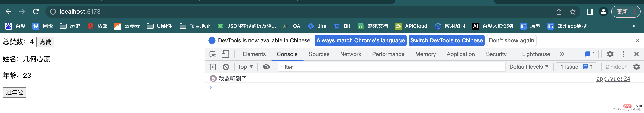Switch to the Network tab
The height and width of the screenshot is (113, 644).
[351, 54]
